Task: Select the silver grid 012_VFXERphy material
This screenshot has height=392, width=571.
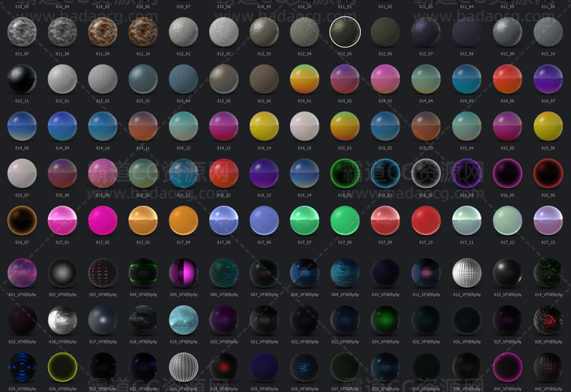Action: [x=467, y=272]
